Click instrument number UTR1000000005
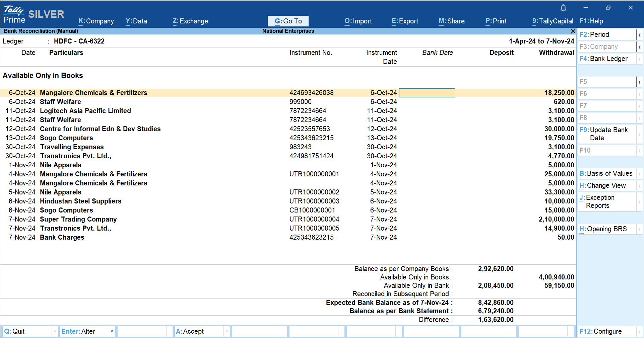This screenshot has width=644, height=338. [314, 228]
